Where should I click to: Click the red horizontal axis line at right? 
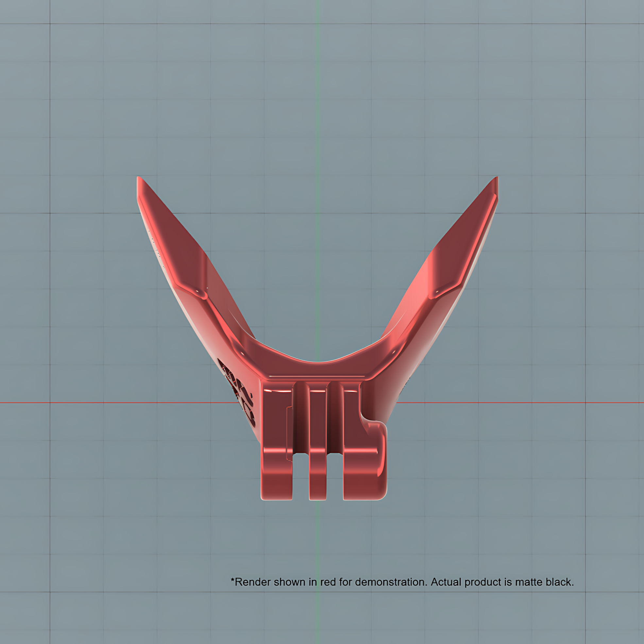coord(520,403)
